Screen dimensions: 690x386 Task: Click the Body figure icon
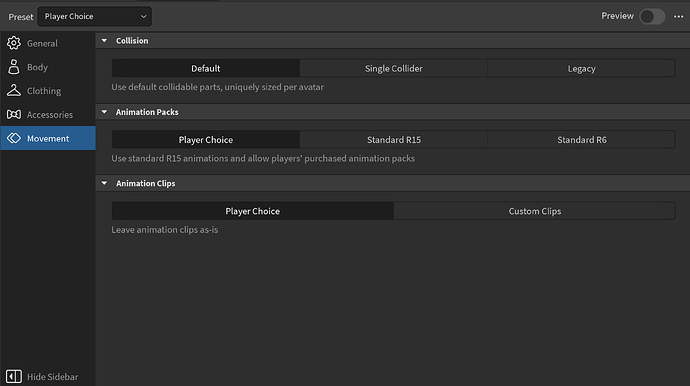tap(14, 67)
